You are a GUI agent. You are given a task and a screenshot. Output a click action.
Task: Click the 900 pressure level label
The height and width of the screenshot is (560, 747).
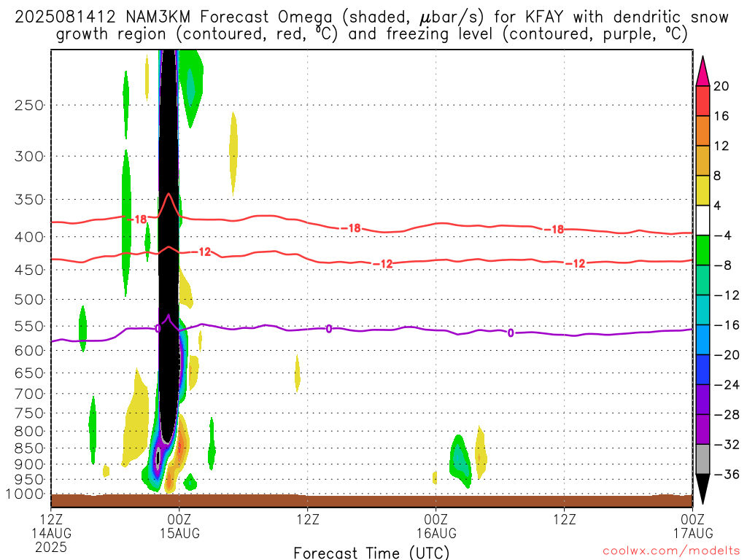point(29,464)
